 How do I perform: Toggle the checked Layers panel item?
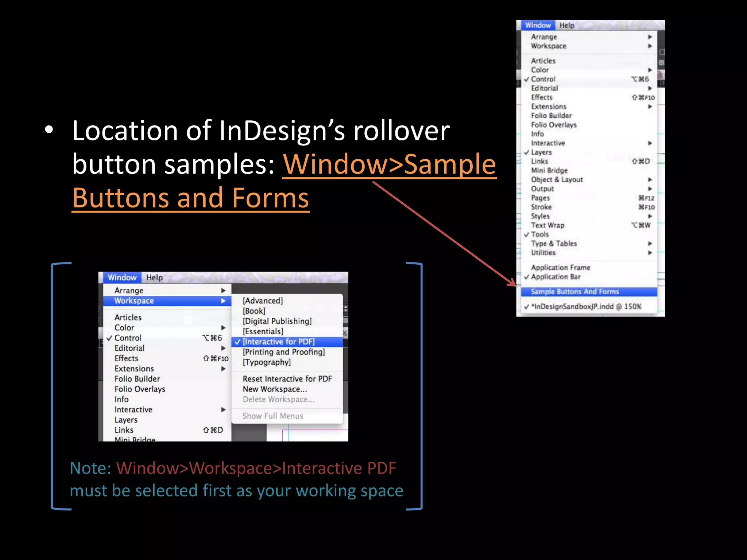(541, 152)
